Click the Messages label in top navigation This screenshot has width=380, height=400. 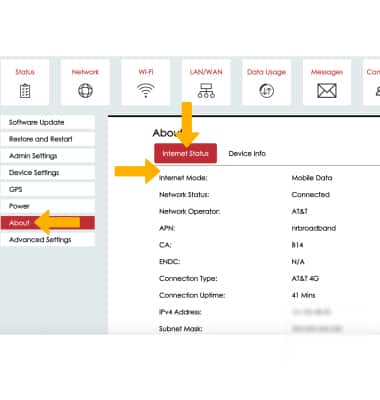[327, 72]
